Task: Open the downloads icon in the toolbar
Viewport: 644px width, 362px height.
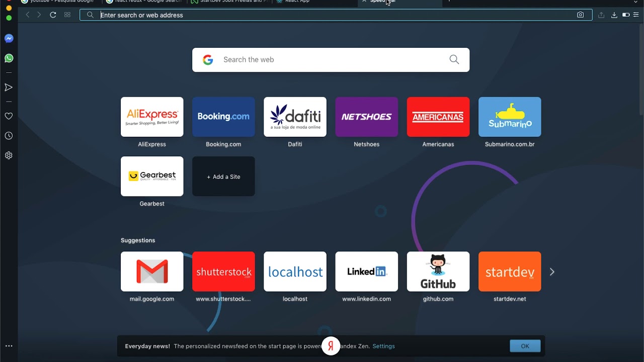Action: 614,15
